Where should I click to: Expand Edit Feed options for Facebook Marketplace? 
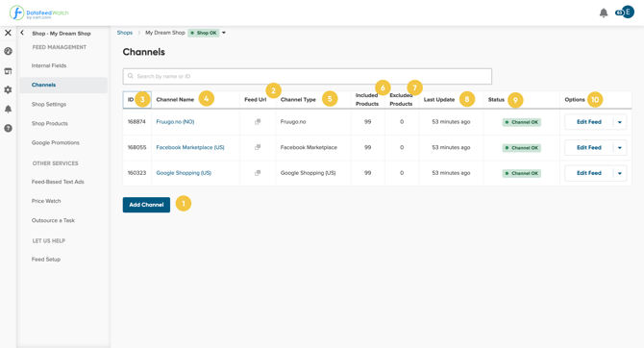point(620,147)
